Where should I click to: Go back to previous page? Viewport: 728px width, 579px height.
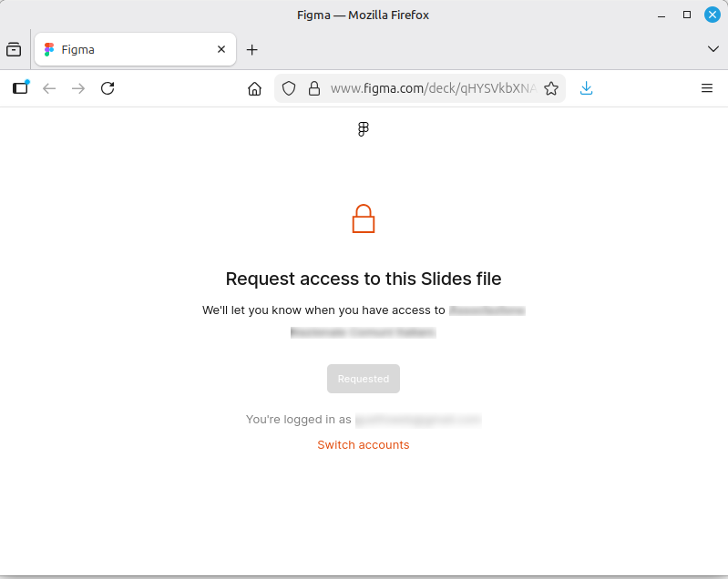pos(49,88)
